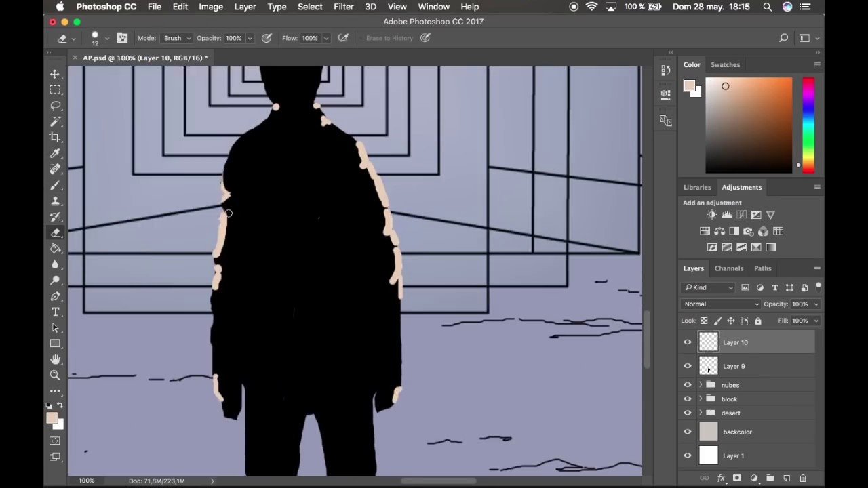Switch to the Paths tab
868x488 pixels.
763,268
